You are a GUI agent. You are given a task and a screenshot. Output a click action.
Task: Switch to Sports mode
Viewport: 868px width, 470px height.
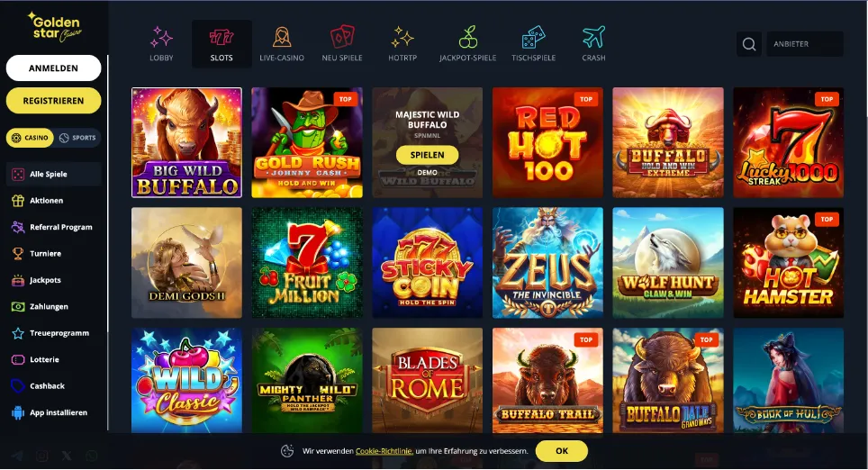pos(77,138)
